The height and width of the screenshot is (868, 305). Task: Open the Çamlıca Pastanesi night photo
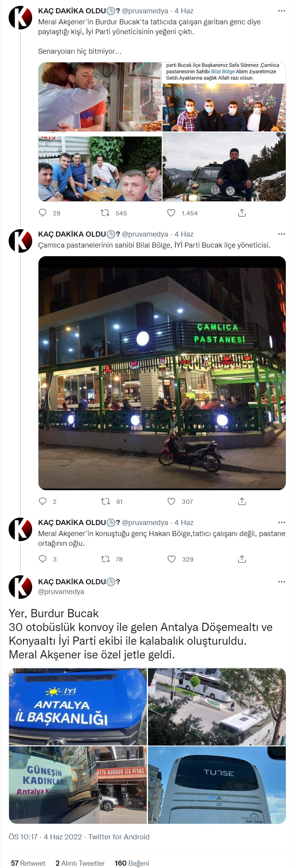(162, 373)
